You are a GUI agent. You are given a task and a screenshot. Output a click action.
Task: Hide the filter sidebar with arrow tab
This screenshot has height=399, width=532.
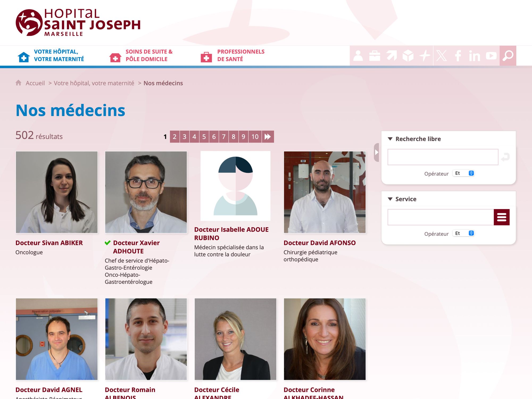pos(376,152)
